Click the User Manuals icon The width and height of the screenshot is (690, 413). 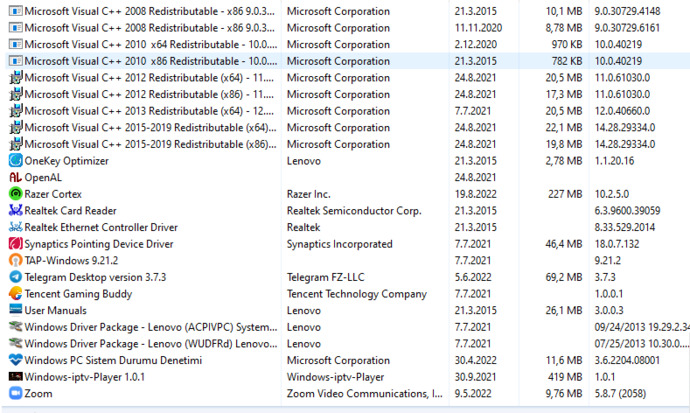pyautogui.click(x=15, y=310)
